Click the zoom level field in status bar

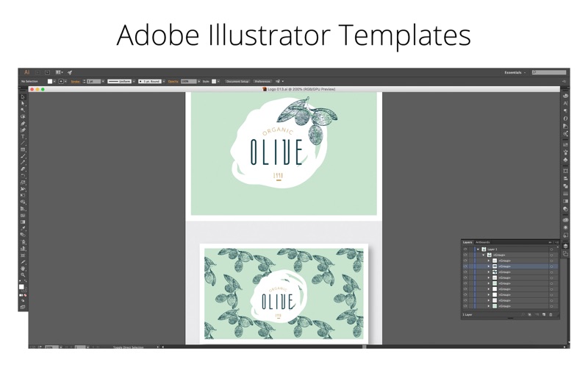click(x=51, y=347)
